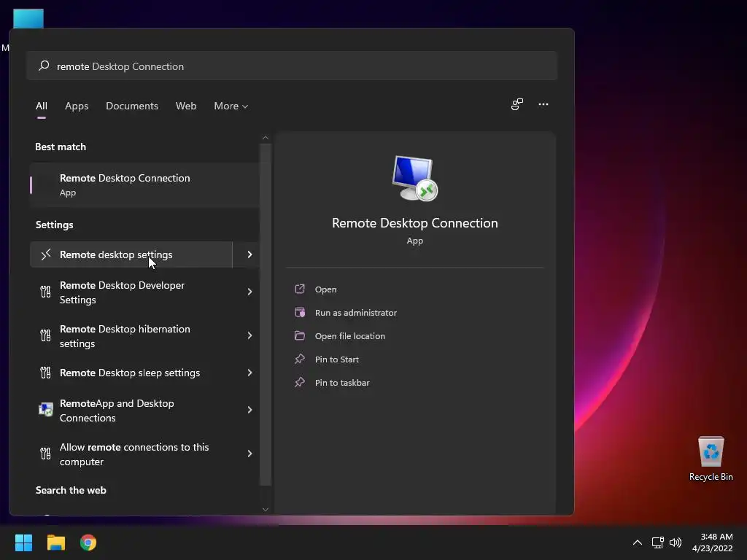This screenshot has height=560, width=747.
Task: Click the Pin to taskbar pin icon
Action: point(300,382)
